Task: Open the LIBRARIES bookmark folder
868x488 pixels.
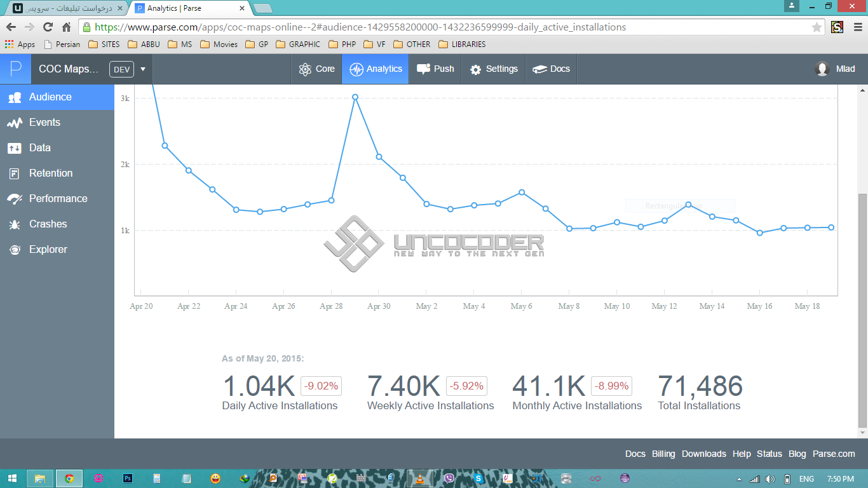Action: coord(462,44)
